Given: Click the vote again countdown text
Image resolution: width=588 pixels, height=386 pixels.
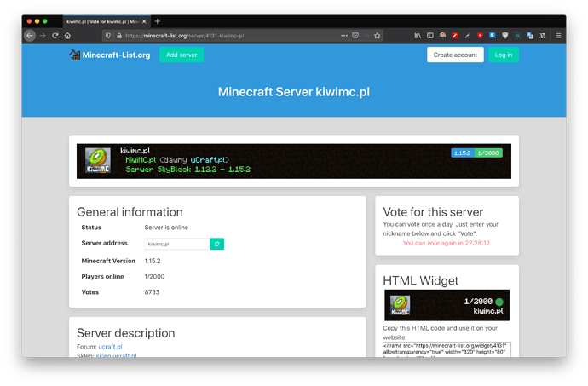Looking at the screenshot, I should click(x=447, y=243).
